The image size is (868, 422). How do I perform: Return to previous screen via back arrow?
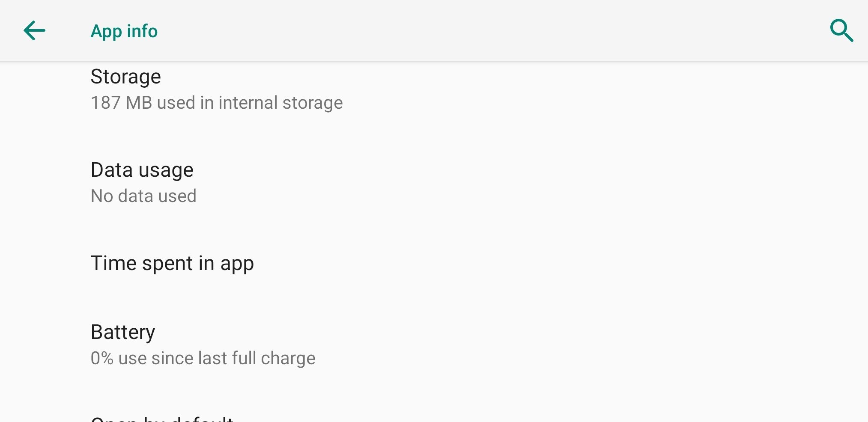(x=34, y=31)
